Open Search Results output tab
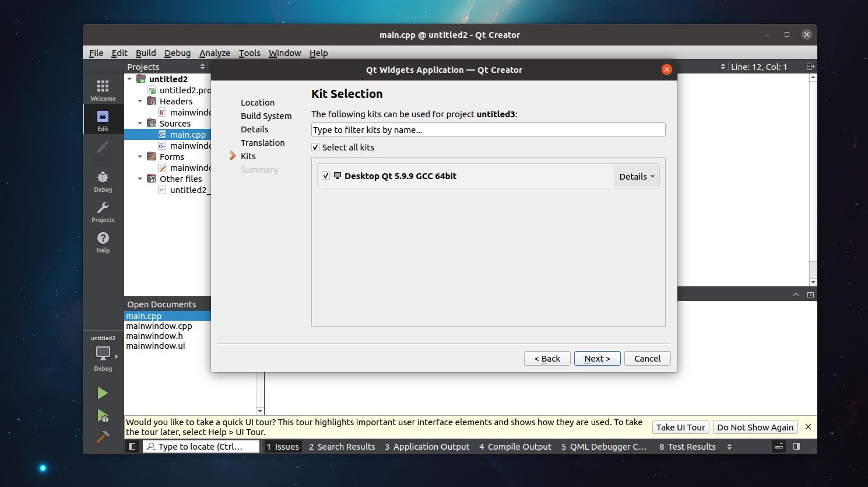Viewport: 868px width, 487px height. coord(342,446)
